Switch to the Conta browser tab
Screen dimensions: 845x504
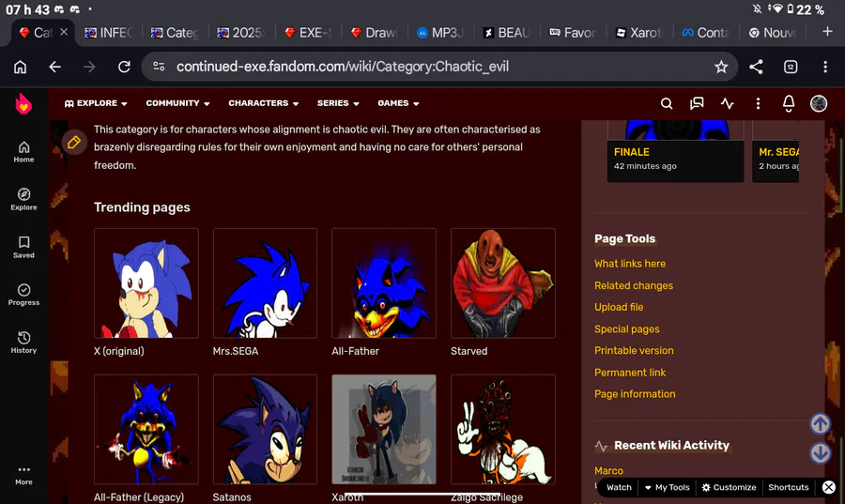coord(706,33)
